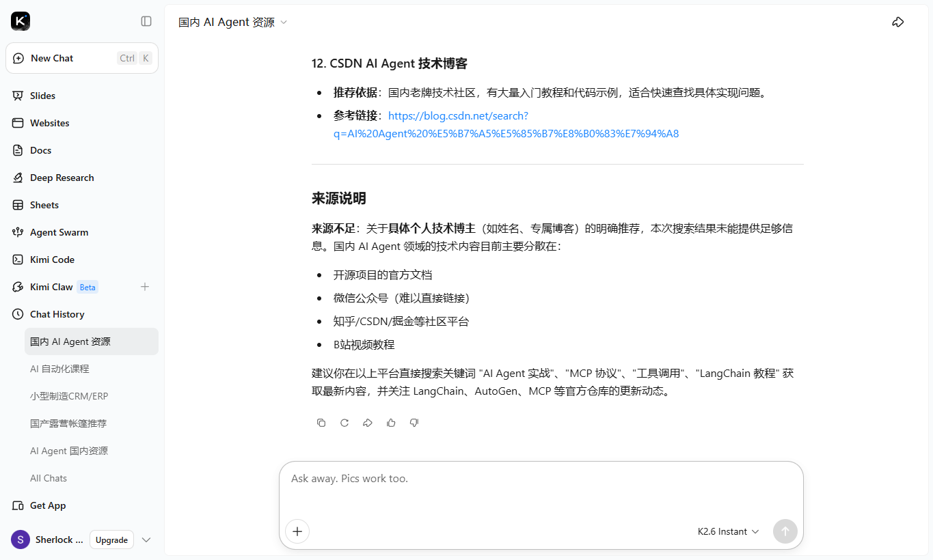The image size is (933, 560).
Task: Click bullet 微信公众号（难以直接链接）
Action: 402,298
